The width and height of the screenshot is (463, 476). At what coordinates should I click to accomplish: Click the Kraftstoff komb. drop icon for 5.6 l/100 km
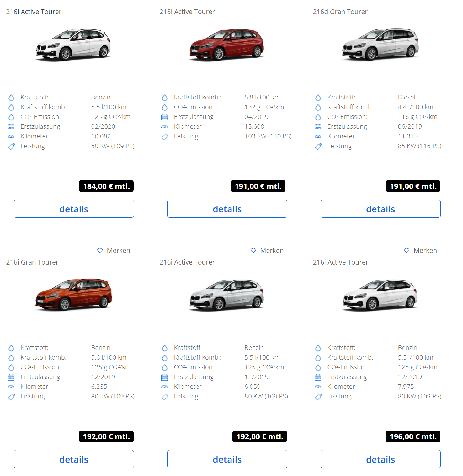(x=11, y=358)
